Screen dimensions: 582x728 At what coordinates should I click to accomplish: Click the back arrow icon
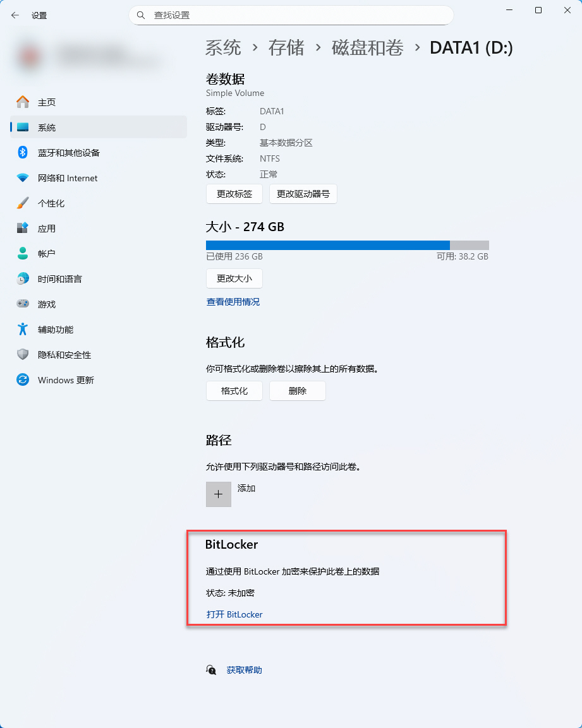15,15
